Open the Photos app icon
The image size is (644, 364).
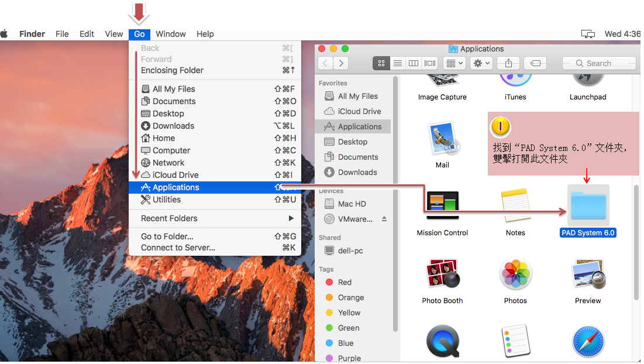click(515, 274)
